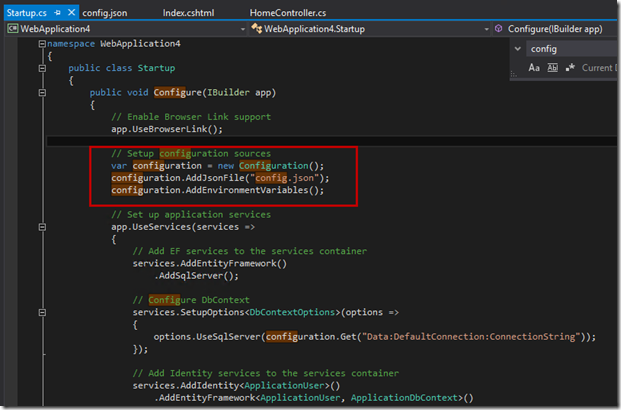Collapse the namespace WebApplication4 block
Viewport: 621px width, 410px height.
pos(42,44)
